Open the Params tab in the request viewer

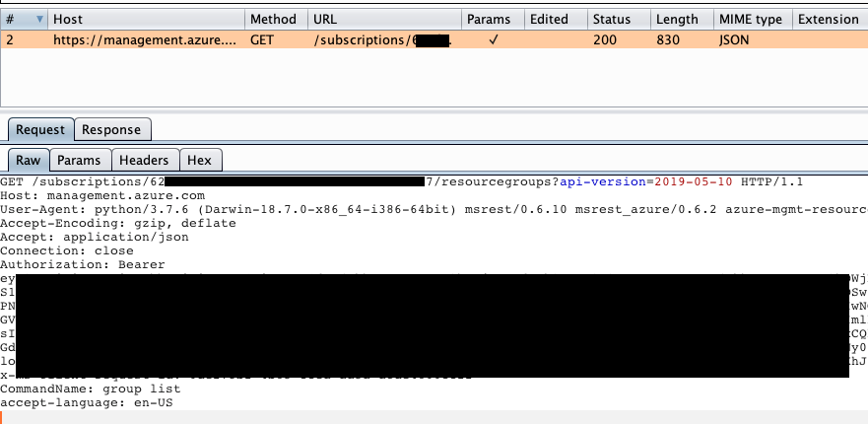[x=80, y=160]
